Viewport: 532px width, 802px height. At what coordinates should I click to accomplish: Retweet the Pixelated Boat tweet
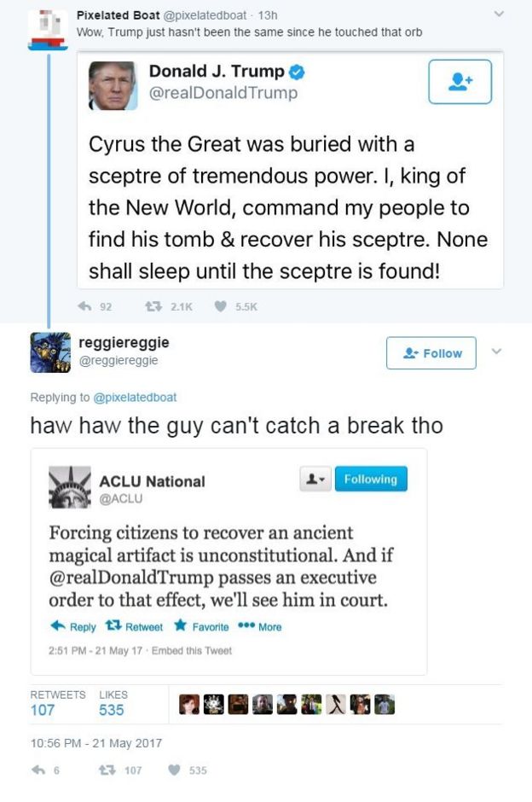(x=154, y=306)
